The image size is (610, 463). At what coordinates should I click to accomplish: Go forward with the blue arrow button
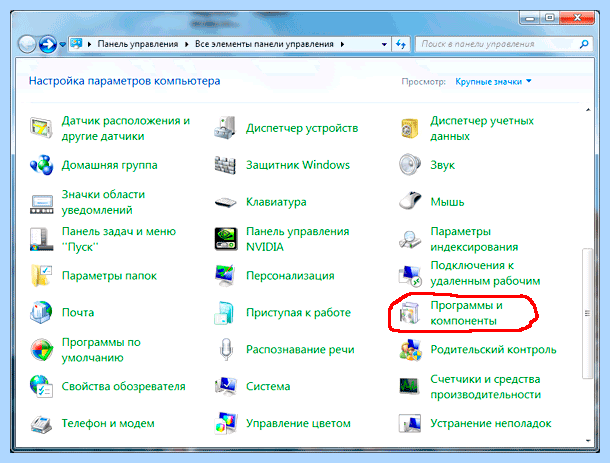click(48, 44)
